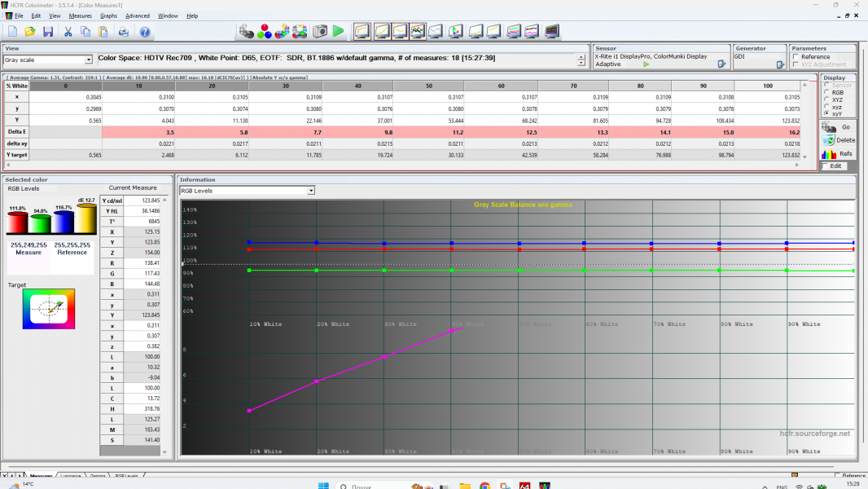Start continuous measures with green play icon

338,31
